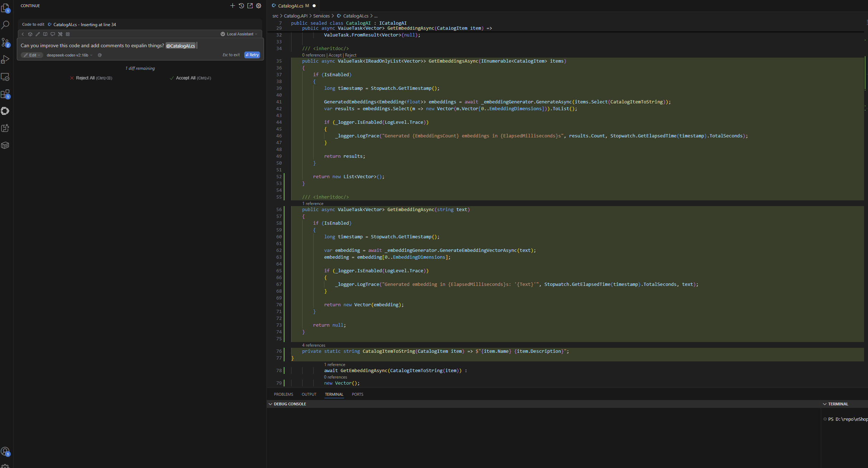The image size is (868, 468).
Task: Collapse the DEBUG CONSOLE section
Action: pos(287,404)
